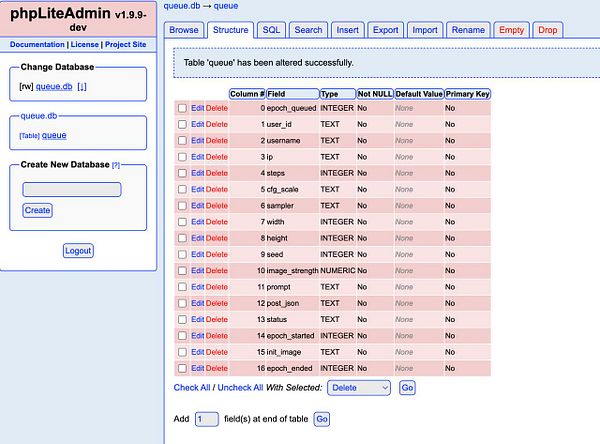
Task: Check the epoch_ended row checkbox
Action: point(182,368)
